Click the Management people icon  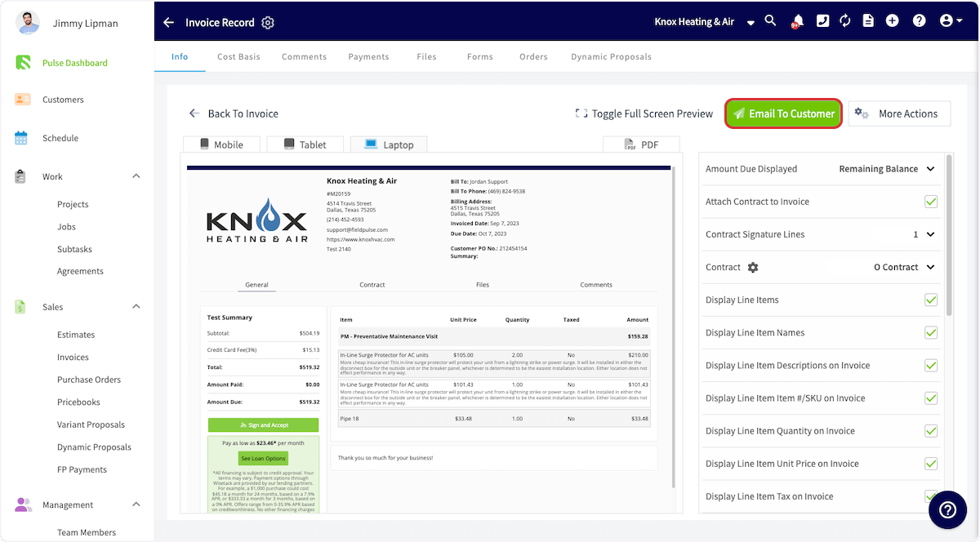coord(23,504)
